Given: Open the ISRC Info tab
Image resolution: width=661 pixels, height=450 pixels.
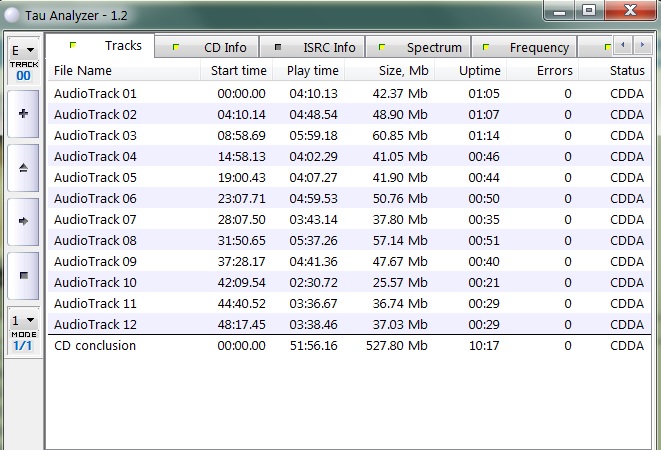Looking at the screenshot, I should tap(318, 47).
